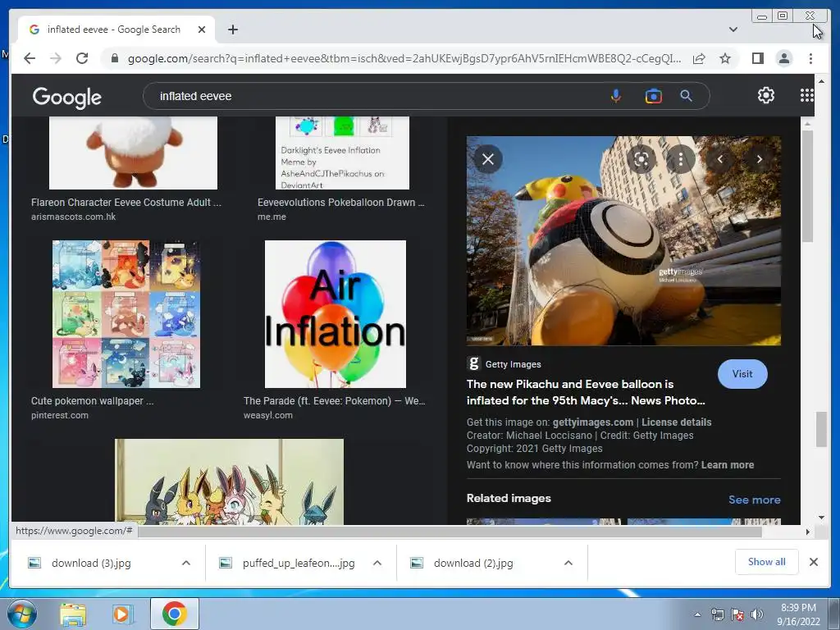Open gettyimages.com link

point(592,422)
